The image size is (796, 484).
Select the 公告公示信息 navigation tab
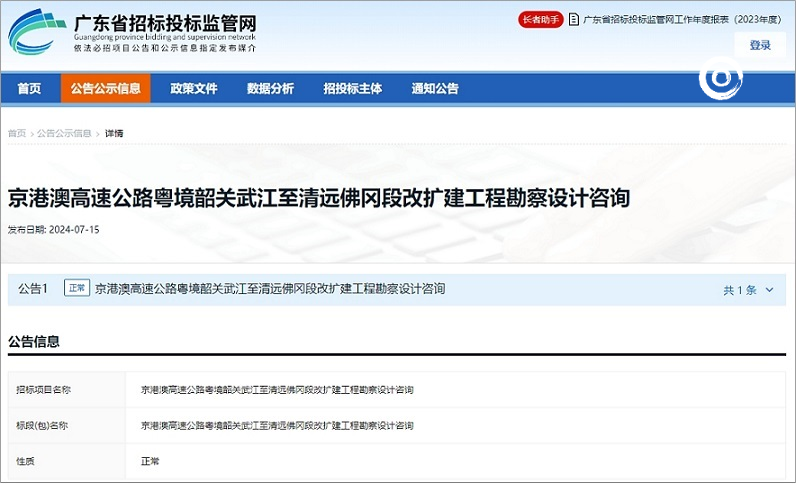click(105, 88)
